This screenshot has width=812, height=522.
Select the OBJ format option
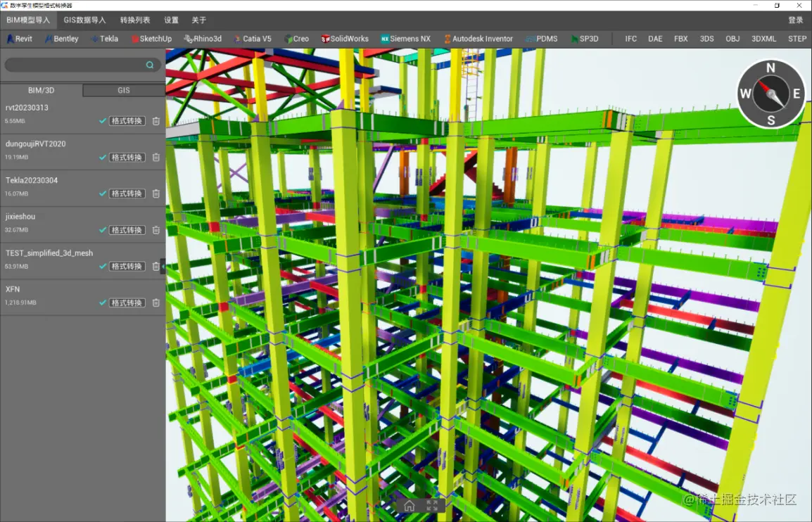tap(732, 39)
